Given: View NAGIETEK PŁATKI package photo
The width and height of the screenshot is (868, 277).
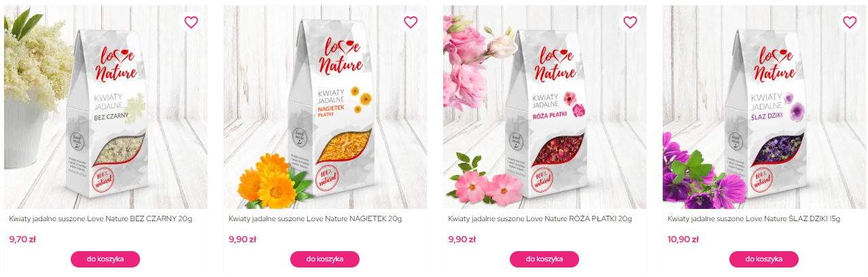Looking at the screenshot, I should click(325, 107).
